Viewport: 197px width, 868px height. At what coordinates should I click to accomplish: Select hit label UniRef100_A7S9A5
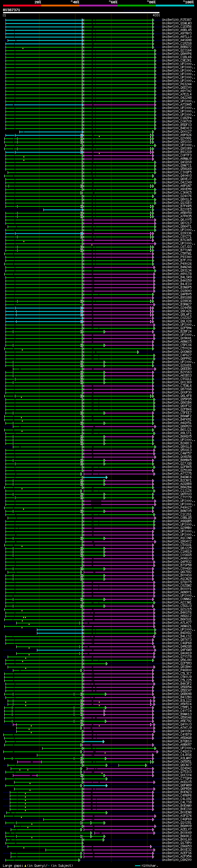(177, 104)
